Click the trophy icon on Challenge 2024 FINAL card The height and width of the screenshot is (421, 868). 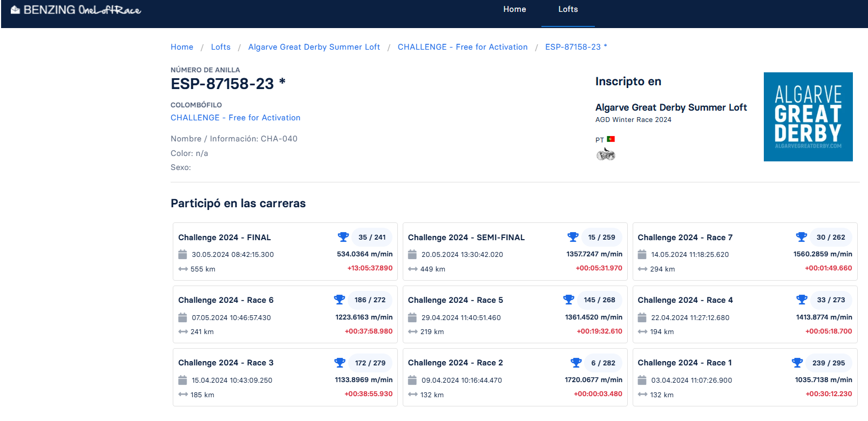click(x=343, y=237)
